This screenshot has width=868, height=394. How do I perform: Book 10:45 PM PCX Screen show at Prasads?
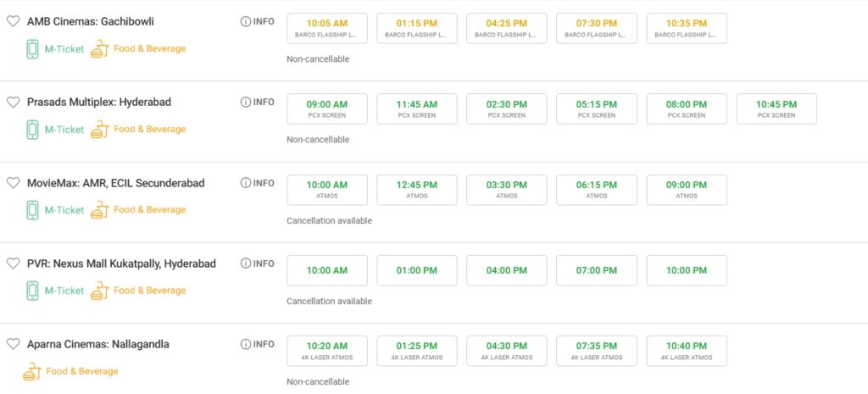click(x=776, y=108)
